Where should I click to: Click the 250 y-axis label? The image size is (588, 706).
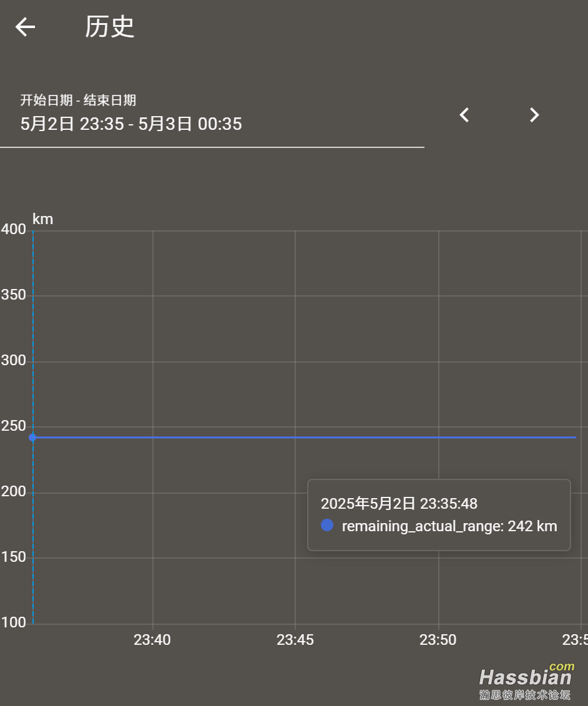pos(14,426)
